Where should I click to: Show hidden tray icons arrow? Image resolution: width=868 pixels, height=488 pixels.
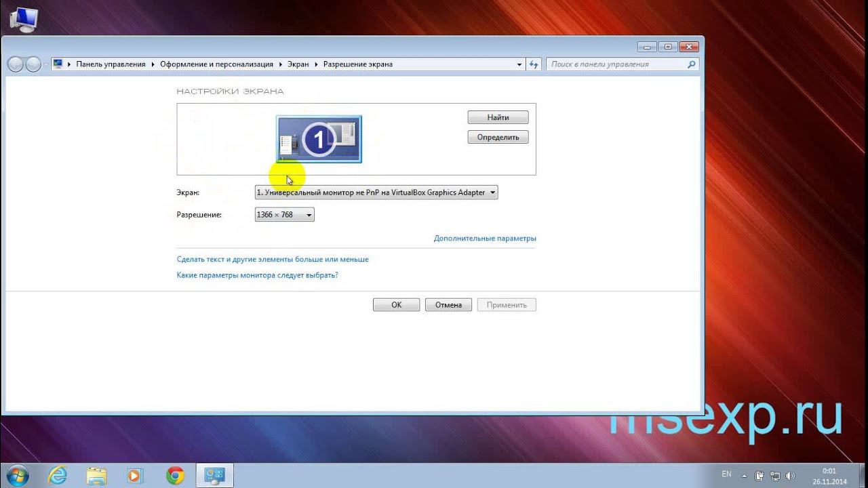pos(745,476)
